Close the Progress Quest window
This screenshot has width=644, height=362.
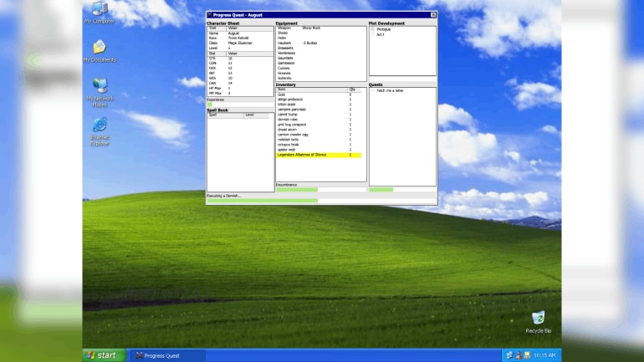[432, 15]
